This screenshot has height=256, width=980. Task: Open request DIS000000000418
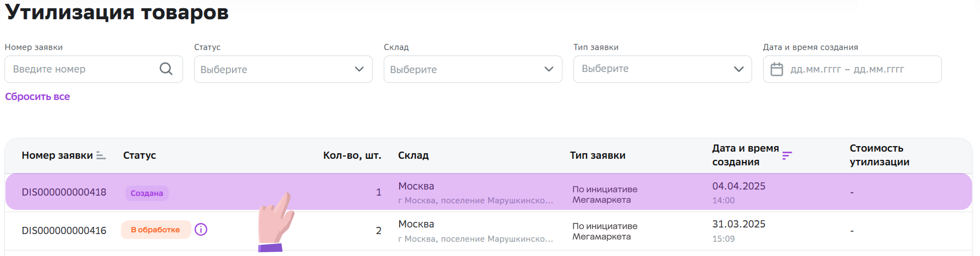(64, 192)
